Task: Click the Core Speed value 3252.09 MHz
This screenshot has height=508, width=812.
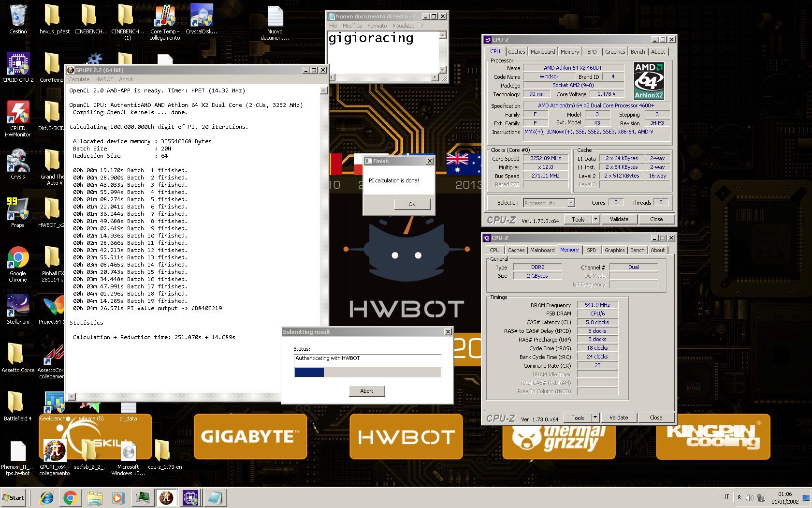Action: (546, 158)
